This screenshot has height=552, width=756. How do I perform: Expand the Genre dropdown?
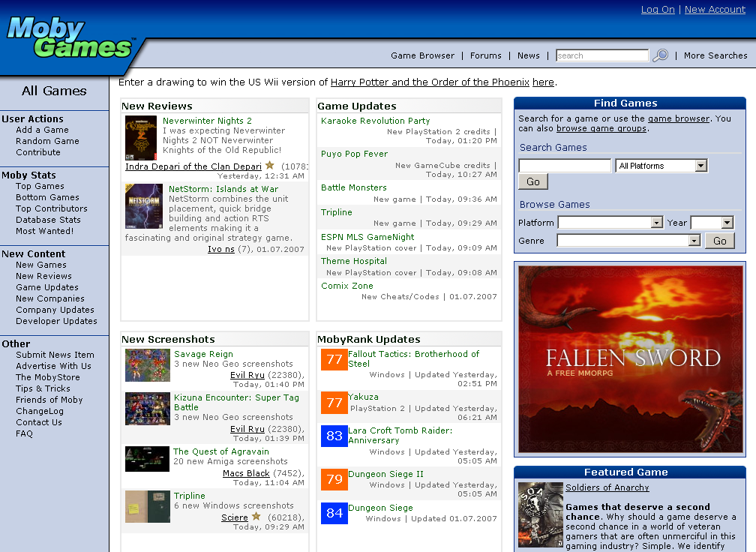coord(628,240)
